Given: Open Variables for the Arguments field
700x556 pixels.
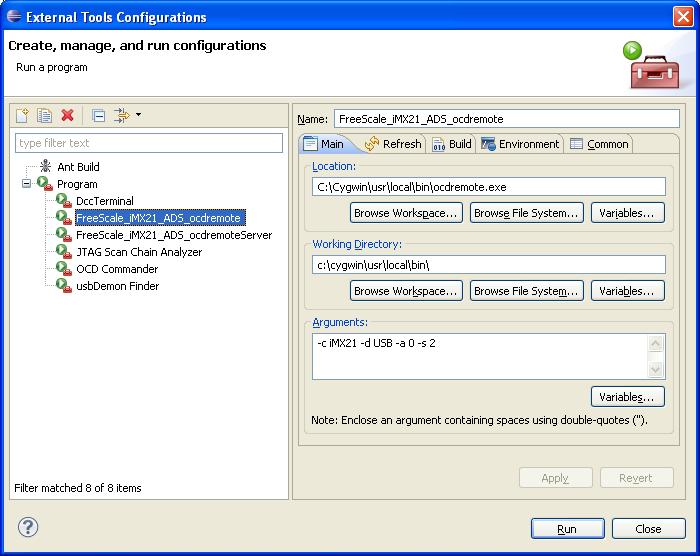Looking at the screenshot, I should [627, 397].
